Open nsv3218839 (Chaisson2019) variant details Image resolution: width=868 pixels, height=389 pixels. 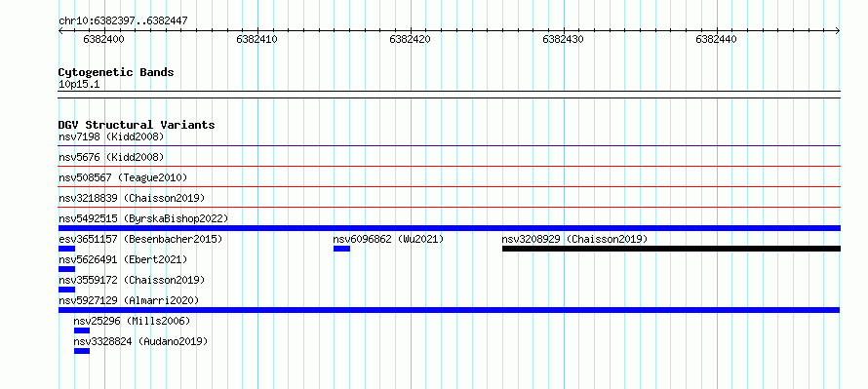pos(132,198)
